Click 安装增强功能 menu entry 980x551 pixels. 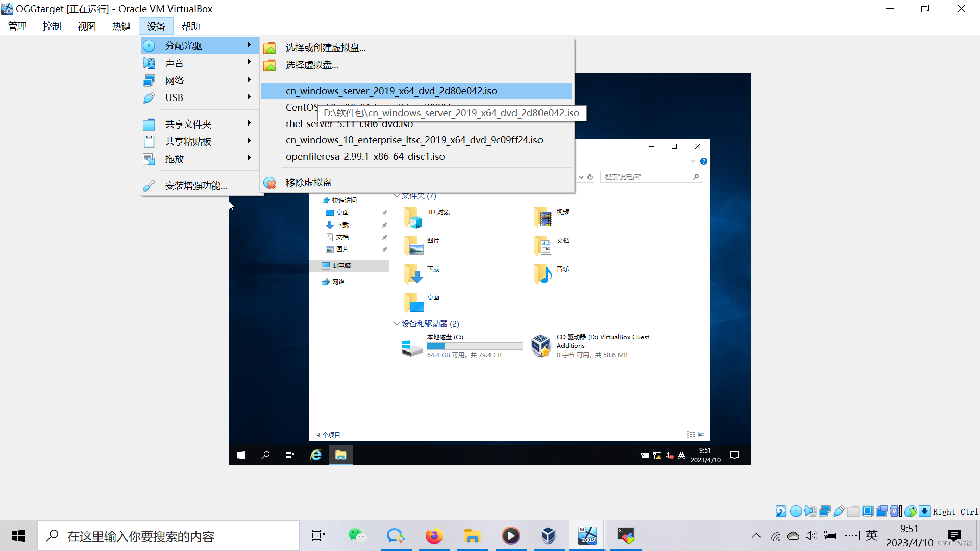195,186
